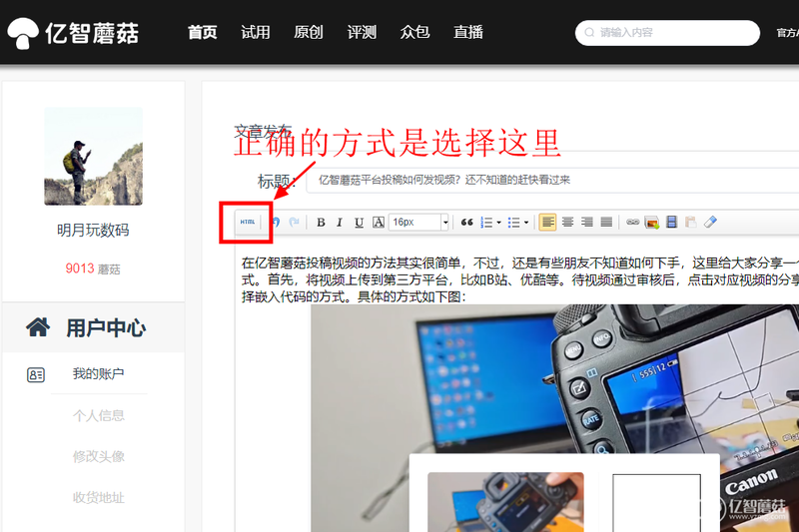799x532 pixels.
Task: Click the 9013 蘑菇 points text
Action: tap(93, 268)
